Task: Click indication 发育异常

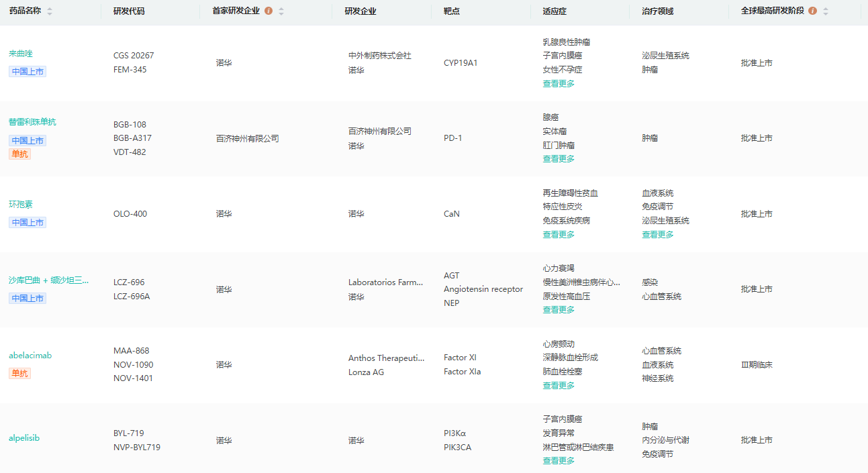Action: pyautogui.click(x=559, y=433)
